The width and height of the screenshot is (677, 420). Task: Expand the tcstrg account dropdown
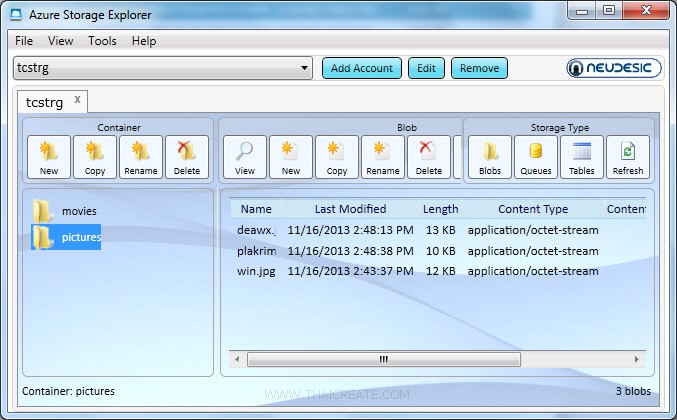pos(305,68)
